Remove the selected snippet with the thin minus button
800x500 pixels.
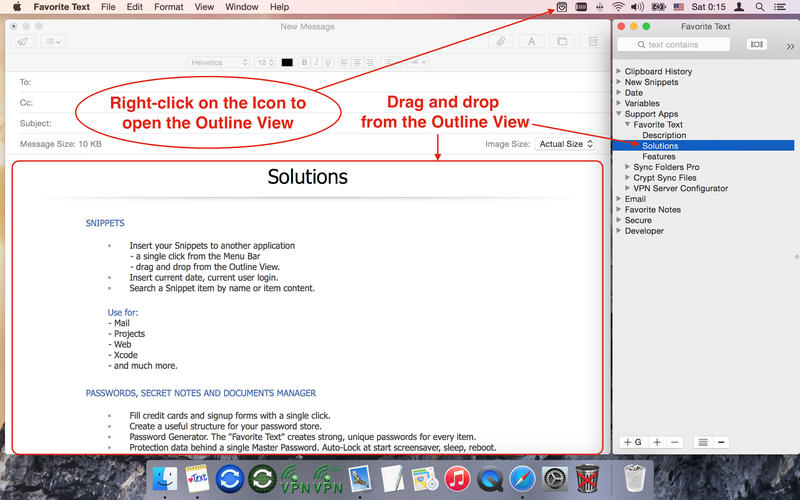tap(674, 442)
